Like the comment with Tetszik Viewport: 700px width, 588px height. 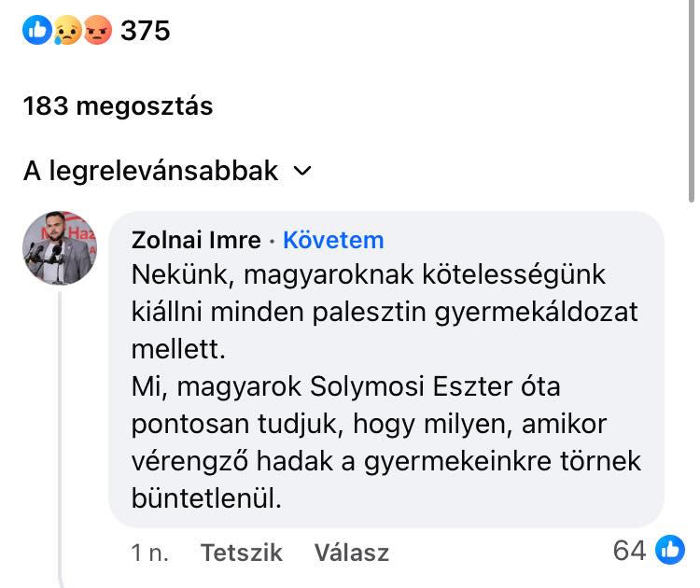pos(241,552)
